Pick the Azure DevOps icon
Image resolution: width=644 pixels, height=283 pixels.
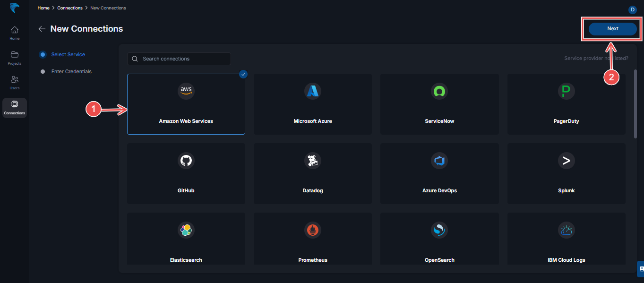pyautogui.click(x=439, y=161)
